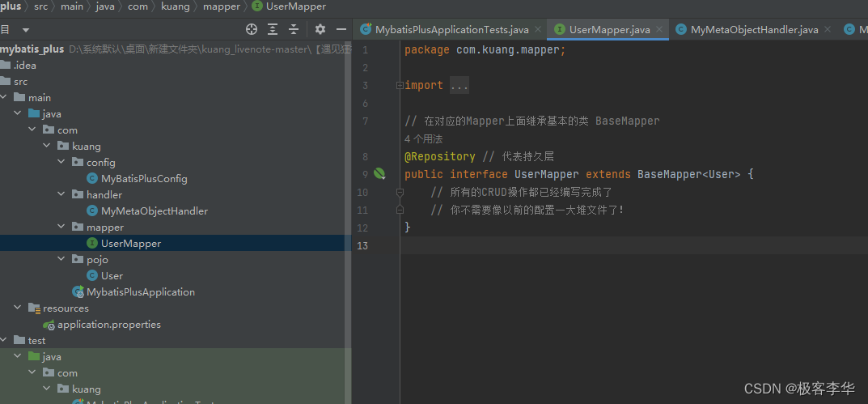Click the Select Opened File target icon
The width and height of the screenshot is (868, 404).
click(252, 29)
